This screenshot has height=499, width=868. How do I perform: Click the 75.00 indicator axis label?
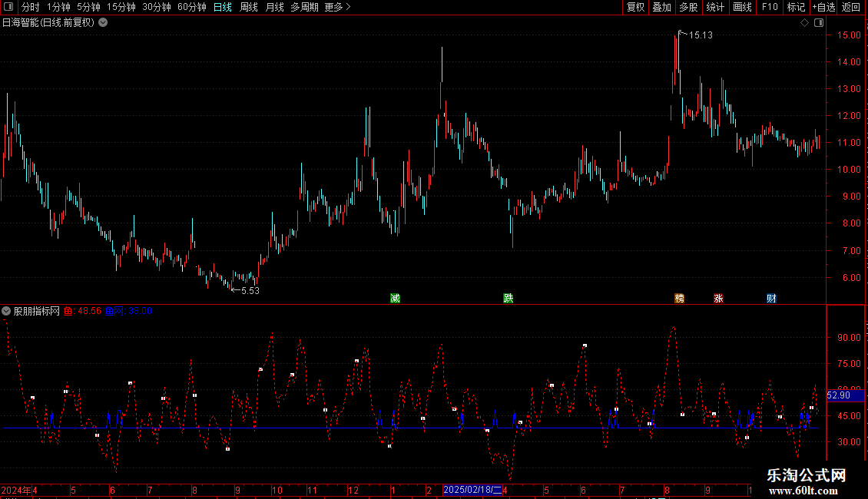849,363
